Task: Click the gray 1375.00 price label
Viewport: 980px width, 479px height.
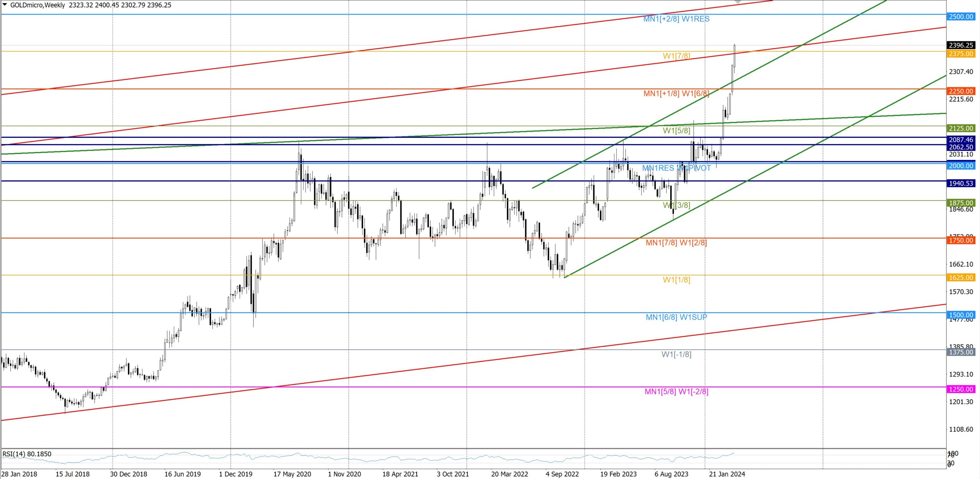Action: tap(961, 352)
